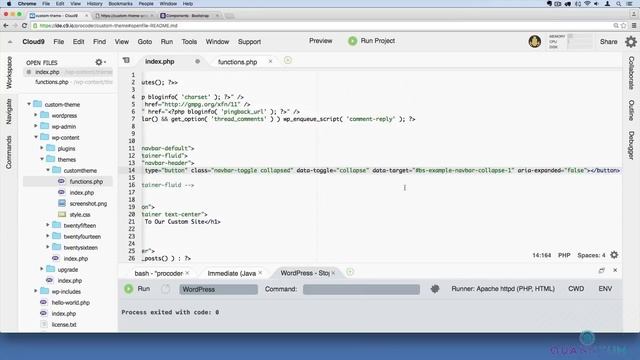Switch to the bash terminal tab
Viewport: 640px width, 360px height.
pyautogui.click(x=158, y=273)
